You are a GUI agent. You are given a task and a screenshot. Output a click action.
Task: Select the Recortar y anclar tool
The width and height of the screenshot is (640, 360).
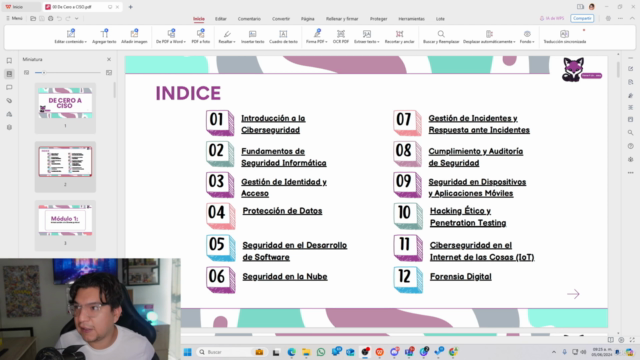point(399,36)
